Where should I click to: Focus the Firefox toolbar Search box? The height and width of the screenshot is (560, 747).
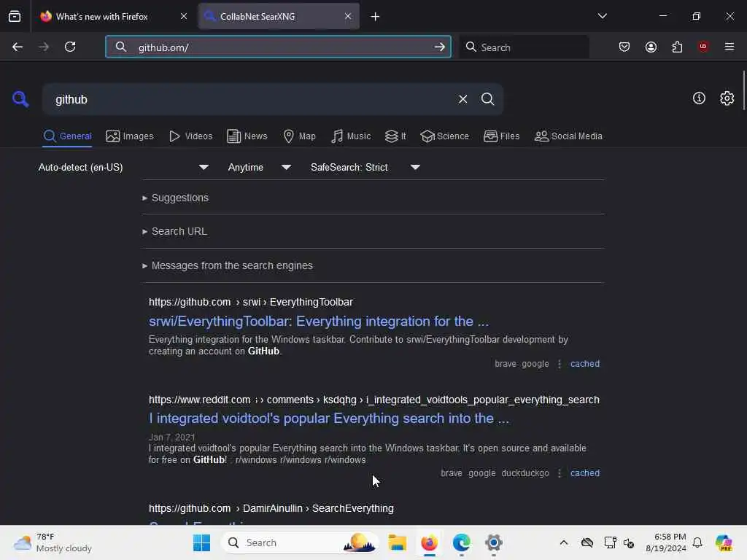coord(524,47)
